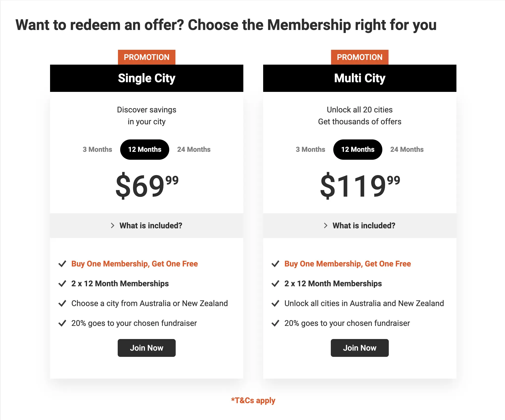Click Join Now under Multi City
Viewport: 505px width, 420px height.
pyautogui.click(x=360, y=348)
